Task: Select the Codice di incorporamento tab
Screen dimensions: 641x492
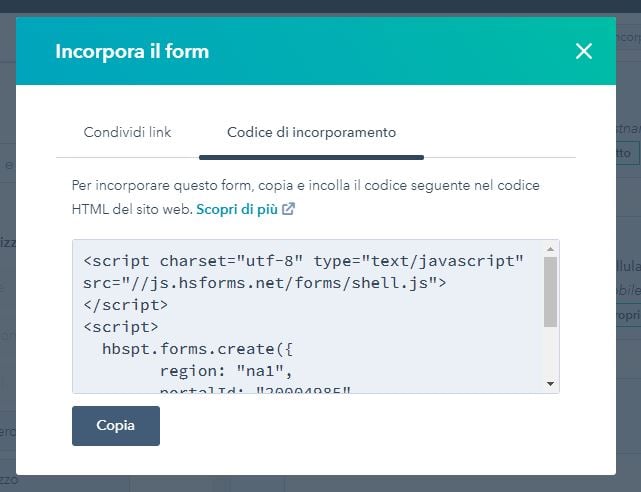Action: [x=312, y=132]
